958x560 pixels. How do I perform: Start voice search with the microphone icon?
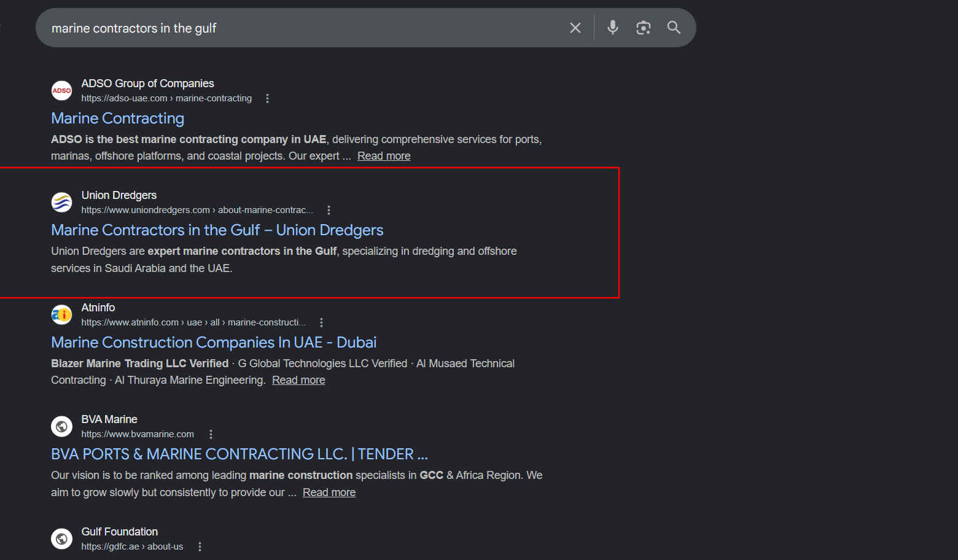613,28
